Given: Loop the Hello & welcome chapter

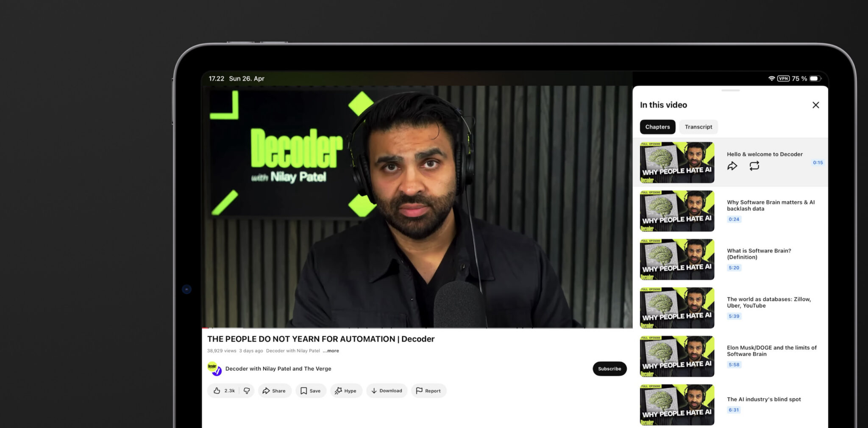Looking at the screenshot, I should coord(754,166).
